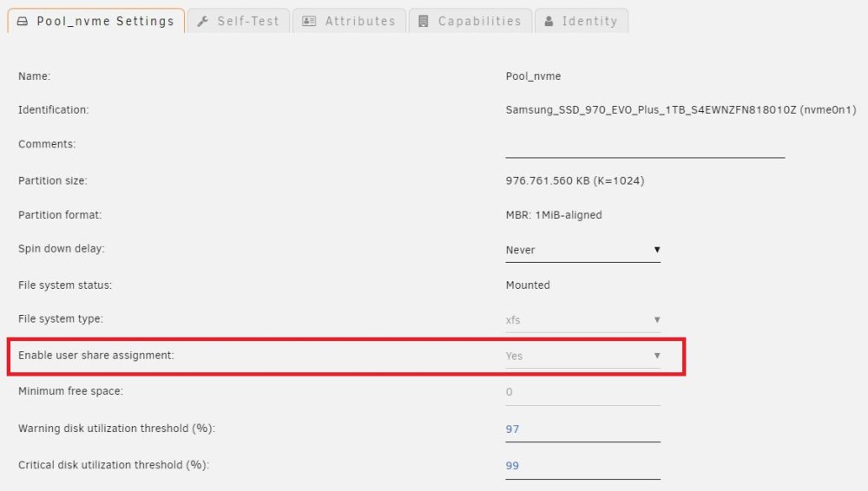Open Enable user share assignment dropdown
868x491 pixels.
point(583,356)
